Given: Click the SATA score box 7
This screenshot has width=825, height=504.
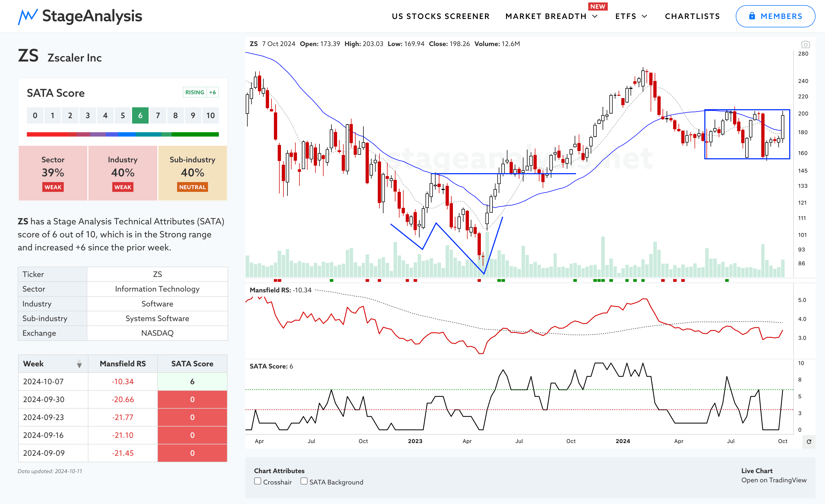Looking at the screenshot, I should (x=158, y=116).
